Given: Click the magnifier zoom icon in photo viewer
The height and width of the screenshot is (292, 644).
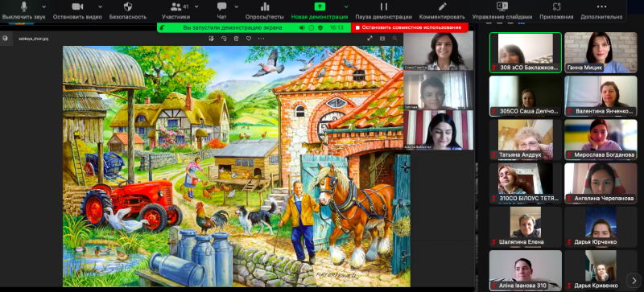Looking at the screenshot, I should pyautogui.click(x=394, y=38).
